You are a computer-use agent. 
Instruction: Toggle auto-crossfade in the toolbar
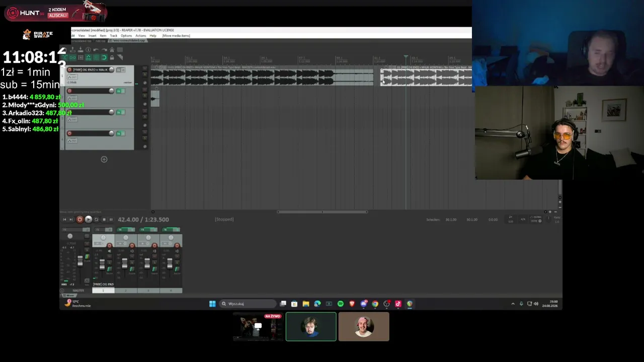(x=65, y=57)
